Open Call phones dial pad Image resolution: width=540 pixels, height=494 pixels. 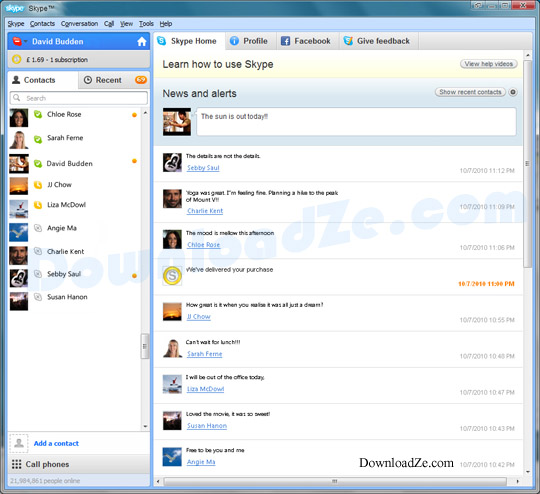(79, 464)
